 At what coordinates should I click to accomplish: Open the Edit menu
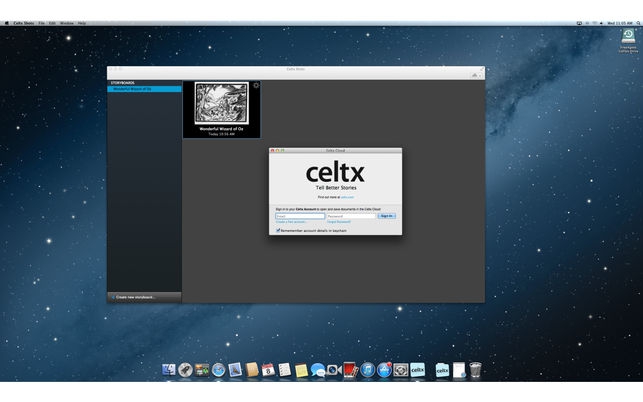[x=52, y=23]
